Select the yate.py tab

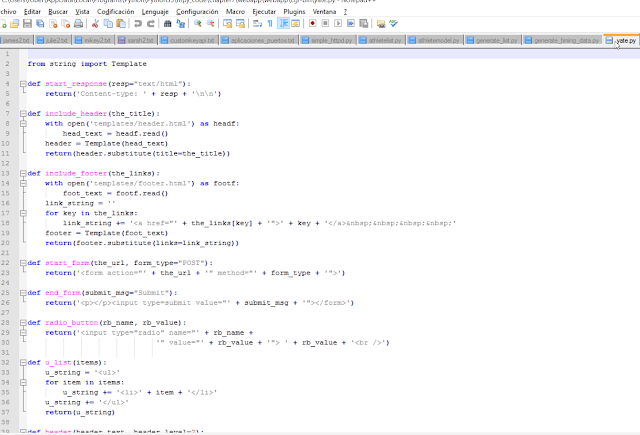(621, 40)
